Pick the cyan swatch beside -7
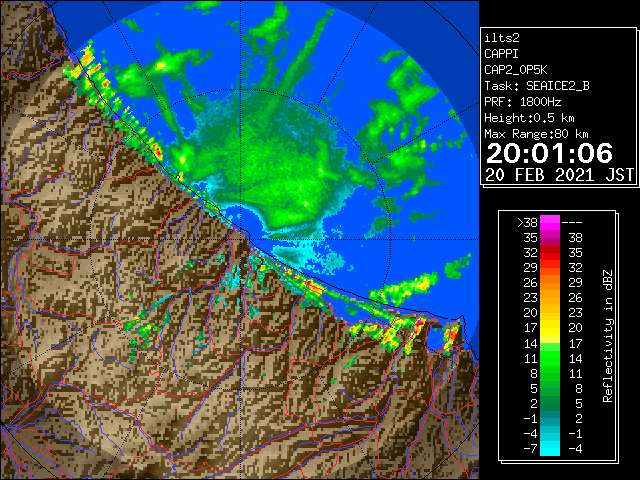 tap(550, 448)
